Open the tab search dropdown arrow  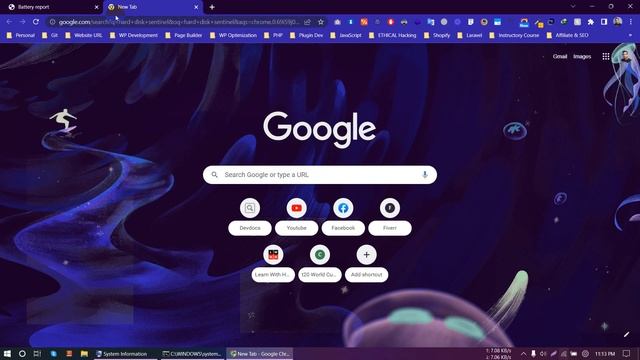[573, 7]
